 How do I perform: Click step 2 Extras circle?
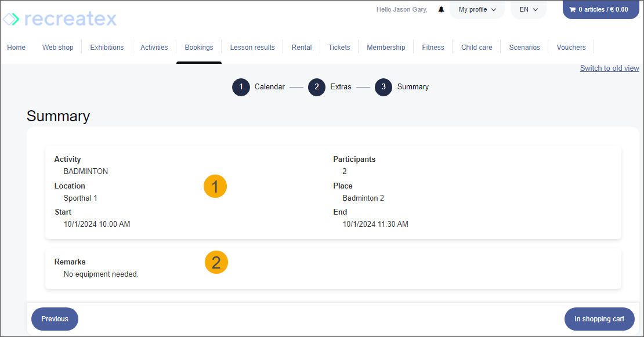pyautogui.click(x=317, y=87)
